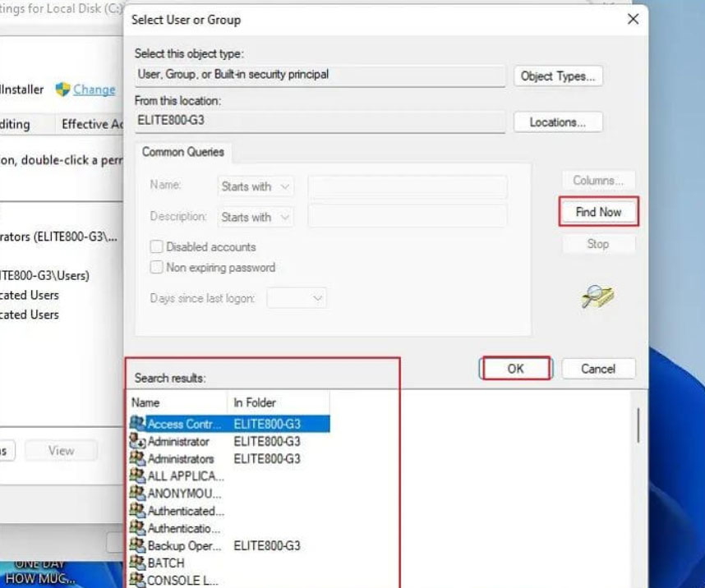Open the Description Starts with dropdown
This screenshot has width=705, height=588.
pos(256,217)
